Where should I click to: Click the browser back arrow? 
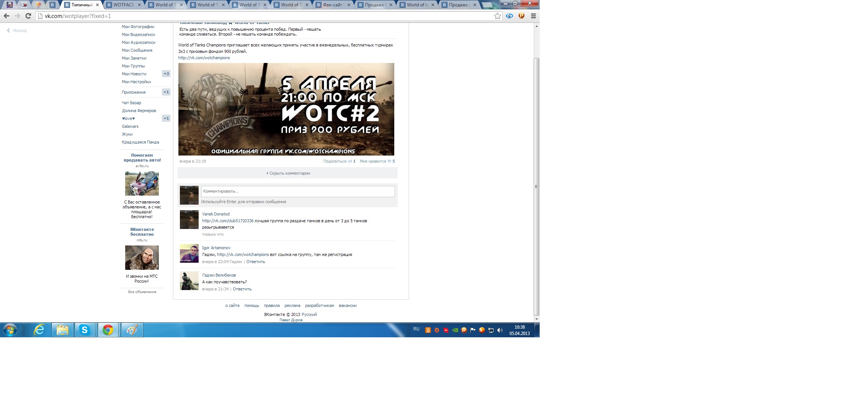coord(6,16)
